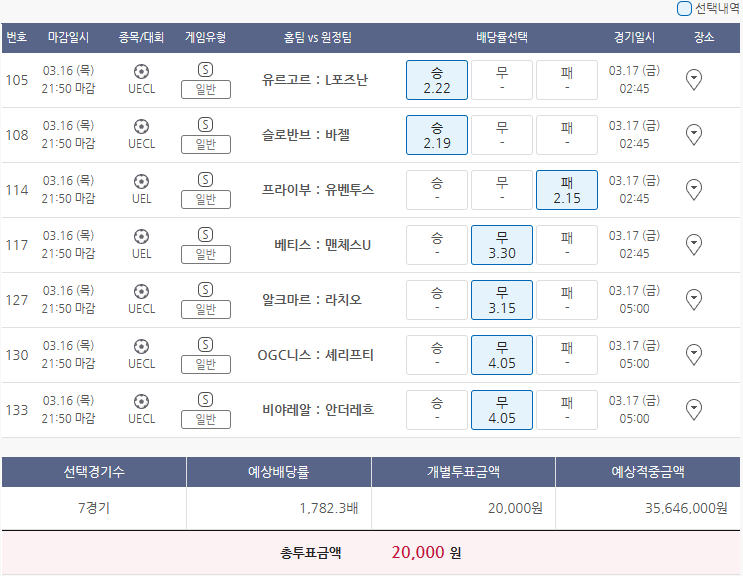Click the S game-type icon in row 105
Viewport: 743px width, 576px height.
205,70
